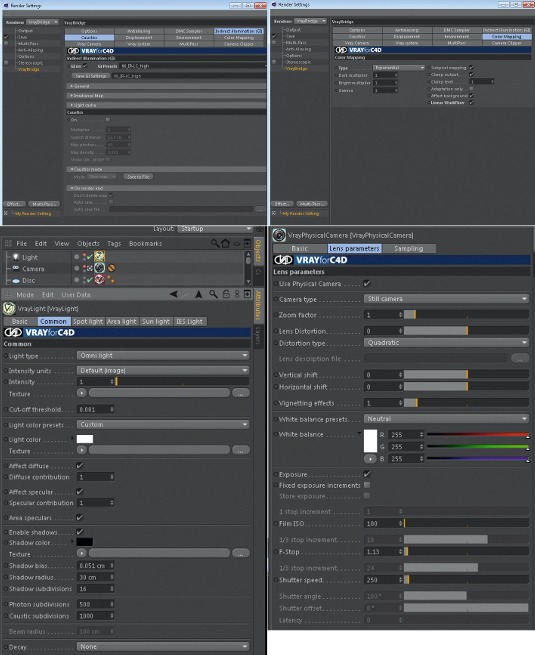Click the Attribute Manager up arrow icon
This screenshot has width=535, height=655.
pos(199,294)
